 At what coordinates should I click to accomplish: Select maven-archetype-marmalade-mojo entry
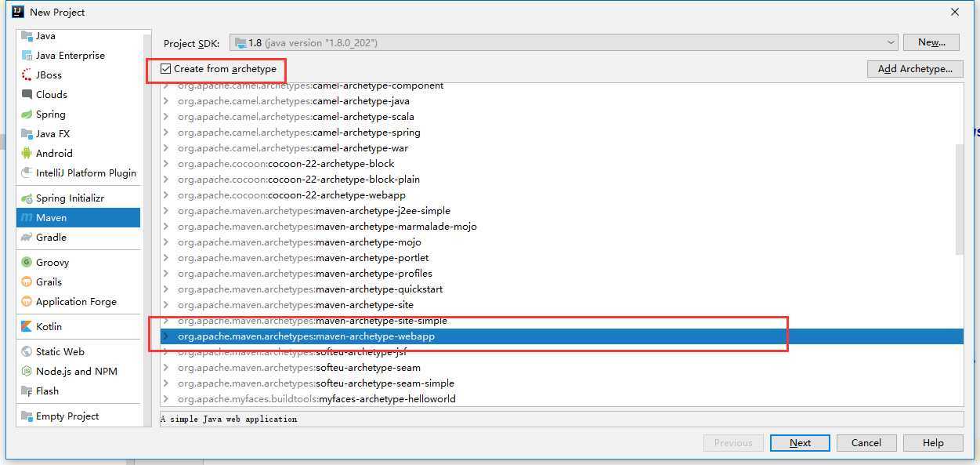pyautogui.click(x=327, y=227)
